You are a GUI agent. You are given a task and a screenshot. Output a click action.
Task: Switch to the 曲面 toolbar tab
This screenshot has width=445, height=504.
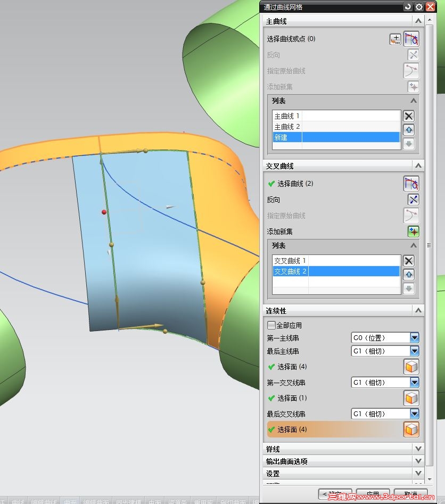[x=70, y=501]
